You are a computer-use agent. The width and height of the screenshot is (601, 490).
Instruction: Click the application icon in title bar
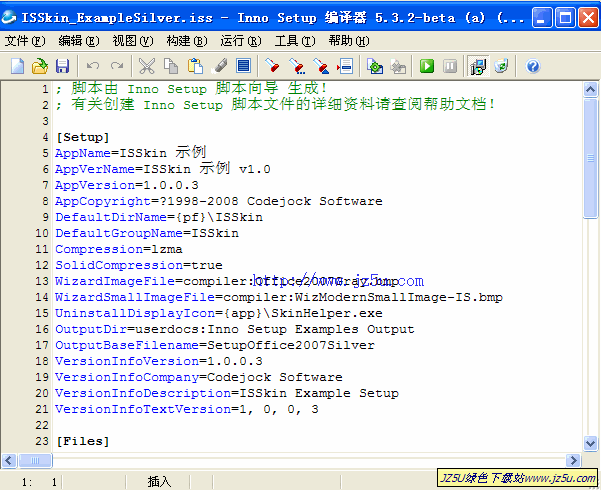pos(9,17)
